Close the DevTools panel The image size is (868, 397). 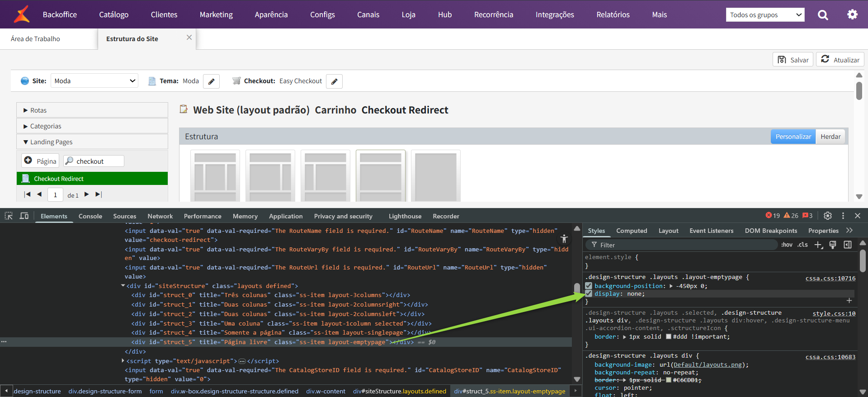858,216
